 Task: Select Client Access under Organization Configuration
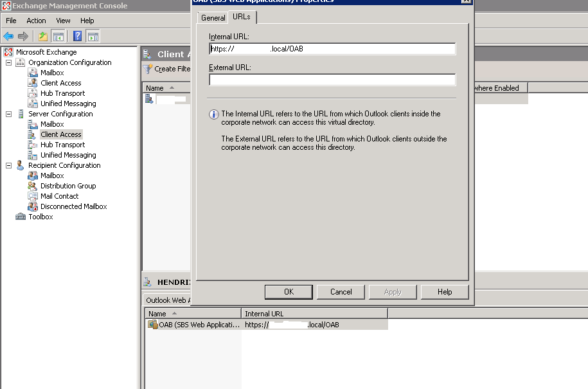61,83
